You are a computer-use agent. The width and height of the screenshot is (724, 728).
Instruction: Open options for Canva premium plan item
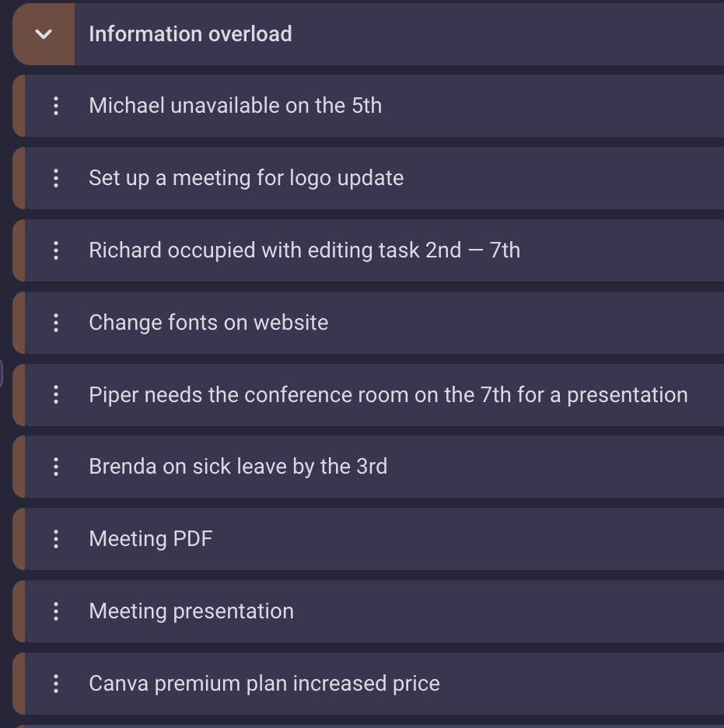click(56, 684)
